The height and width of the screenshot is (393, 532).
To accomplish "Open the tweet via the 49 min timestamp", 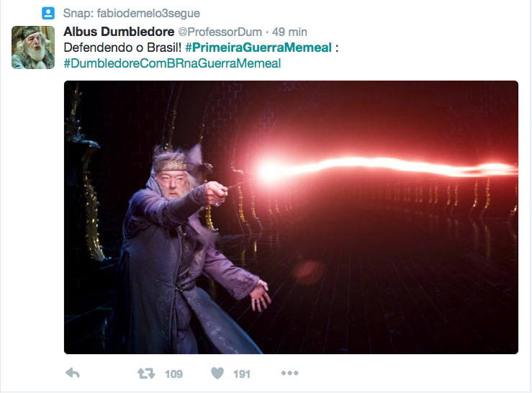I will [x=289, y=32].
